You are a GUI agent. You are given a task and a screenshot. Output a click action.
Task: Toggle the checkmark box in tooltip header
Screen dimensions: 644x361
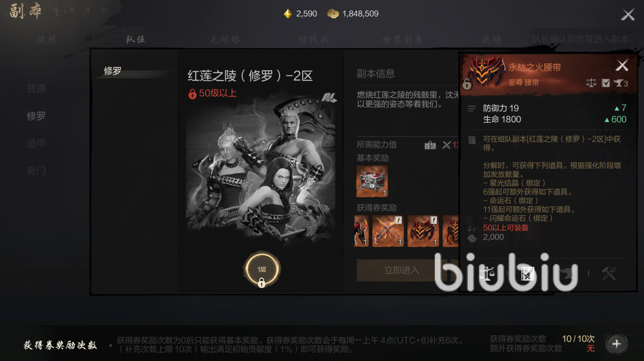coord(606,83)
